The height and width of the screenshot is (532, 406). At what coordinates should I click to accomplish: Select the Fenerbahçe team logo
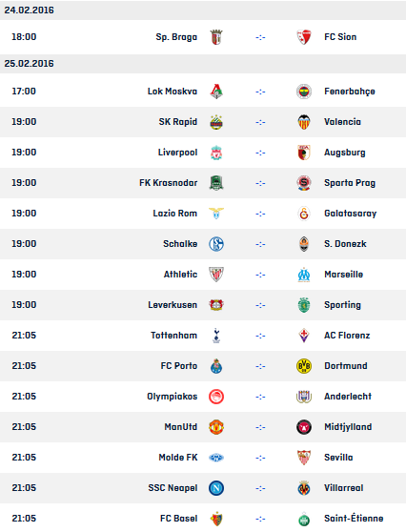tap(304, 92)
